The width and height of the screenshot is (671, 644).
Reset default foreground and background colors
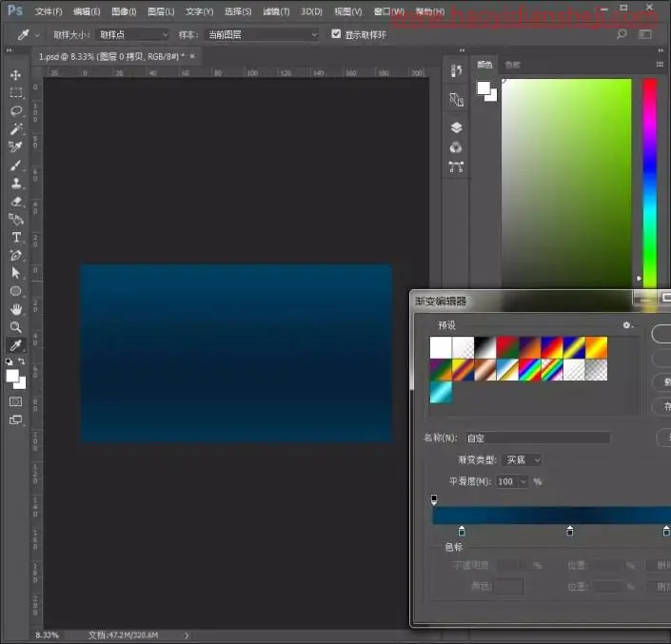pyautogui.click(x=9, y=361)
